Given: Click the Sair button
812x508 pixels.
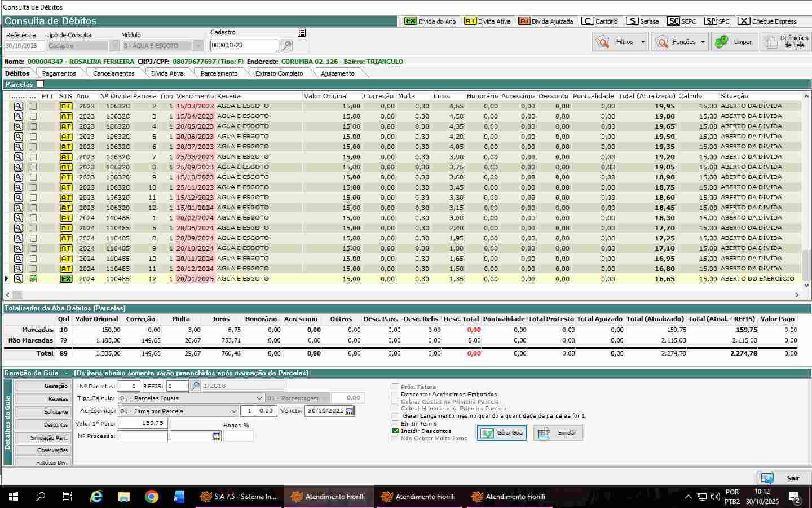Looking at the screenshot, I should pos(784,478).
